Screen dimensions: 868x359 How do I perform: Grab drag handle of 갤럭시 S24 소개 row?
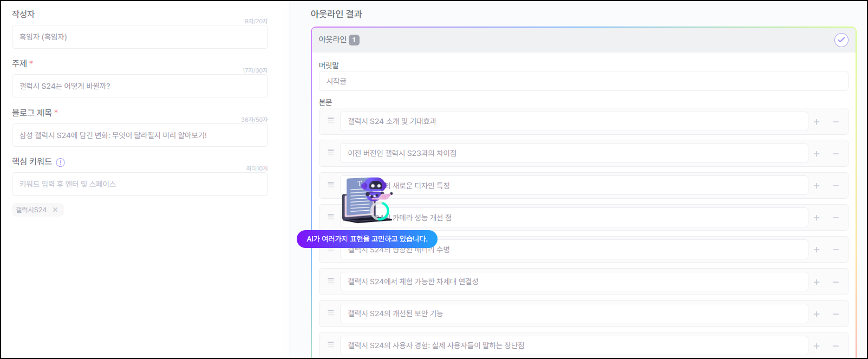click(330, 120)
